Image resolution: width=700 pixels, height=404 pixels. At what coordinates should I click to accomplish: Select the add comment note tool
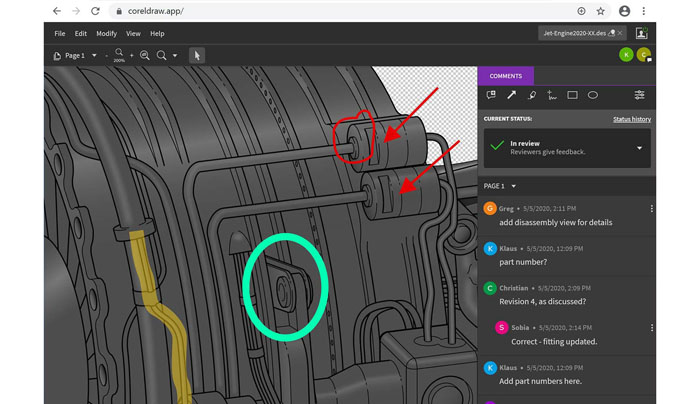click(x=491, y=95)
